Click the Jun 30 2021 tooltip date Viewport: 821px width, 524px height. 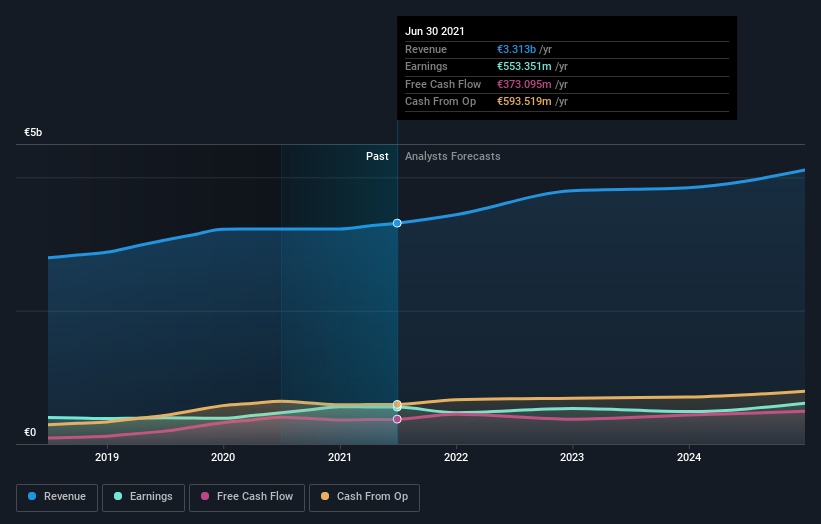click(x=435, y=31)
